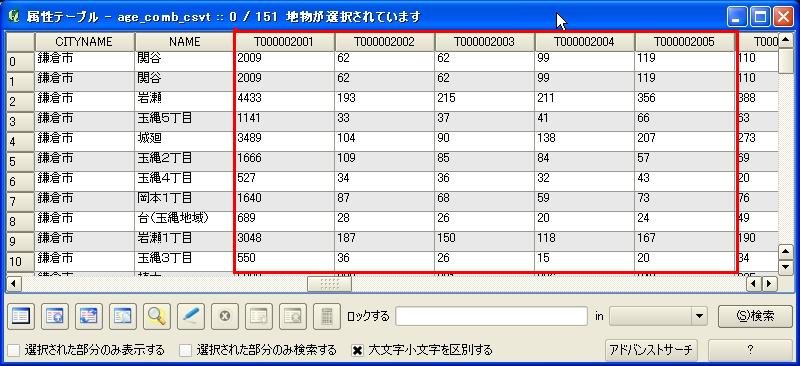Screen dimensions: 800x366
Task: Select row header 6
Action: [20, 181]
